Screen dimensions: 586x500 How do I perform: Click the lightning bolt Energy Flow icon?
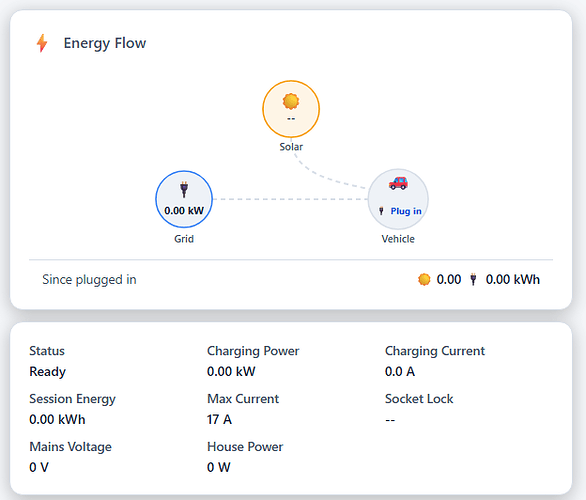click(42, 43)
